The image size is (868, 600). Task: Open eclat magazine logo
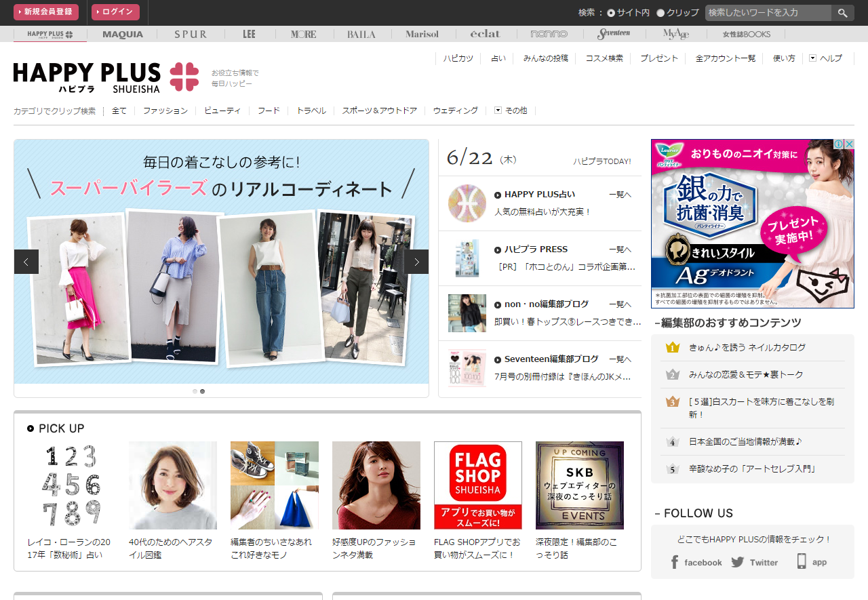486,34
